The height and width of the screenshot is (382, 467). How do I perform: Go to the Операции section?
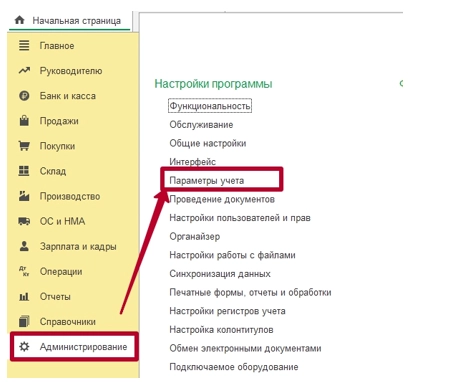click(x=61, y=272)
